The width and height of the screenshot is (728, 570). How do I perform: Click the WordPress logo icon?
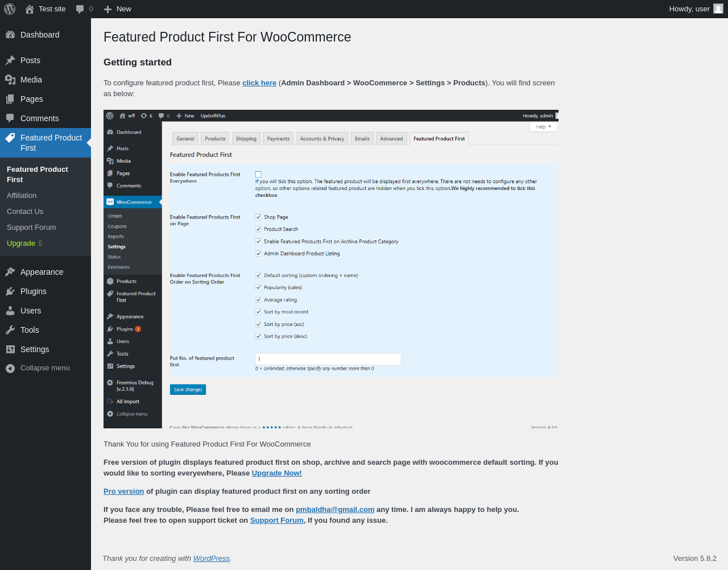(x=10, y=9)
